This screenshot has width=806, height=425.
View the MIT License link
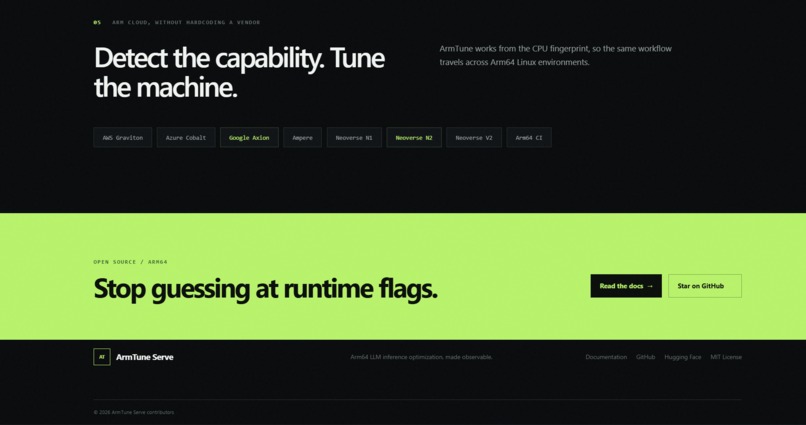point(726,357)
